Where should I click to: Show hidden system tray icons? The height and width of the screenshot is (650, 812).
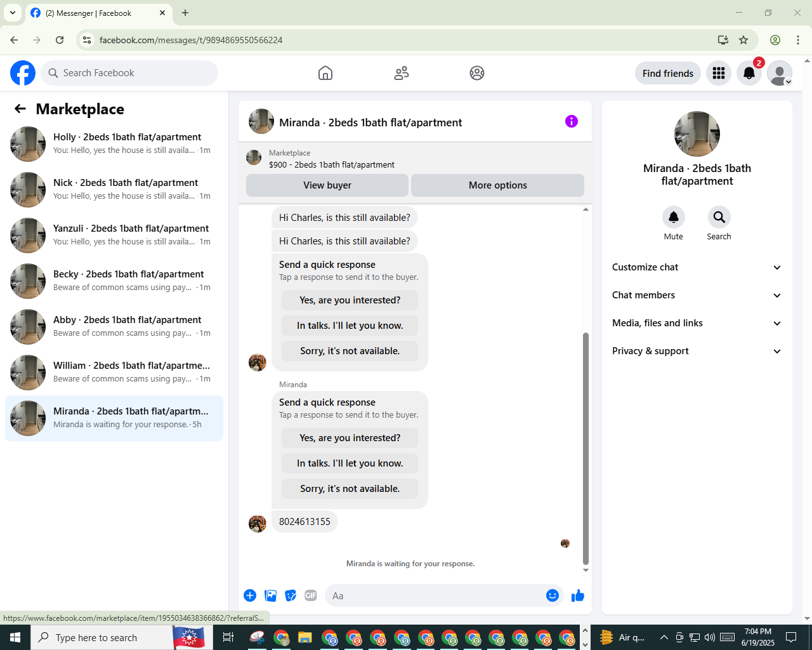[664, 637]
